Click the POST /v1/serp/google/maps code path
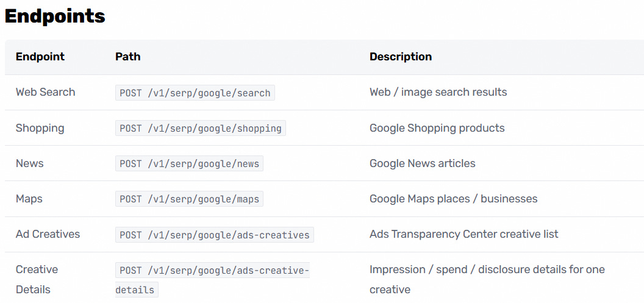The height and width of the screenshot is (303, 644). tap(189, 199)
